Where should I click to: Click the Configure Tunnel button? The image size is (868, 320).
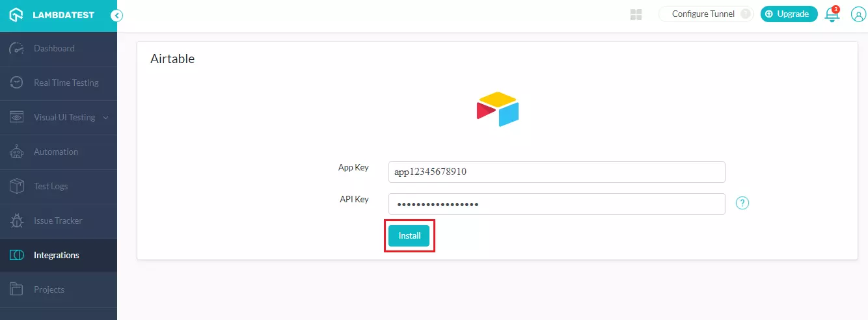point(706,14)
